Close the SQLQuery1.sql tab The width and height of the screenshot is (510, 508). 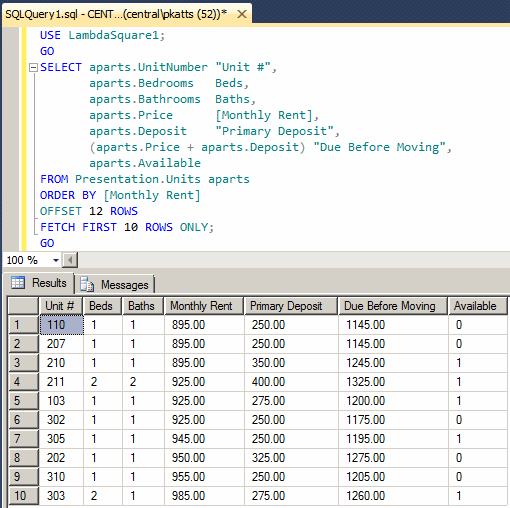coord(242,14)
